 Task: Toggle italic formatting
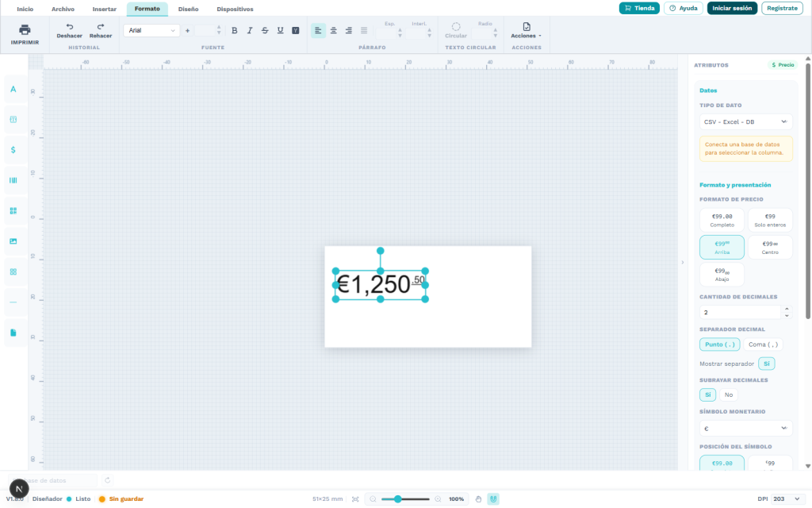pos(250,31)
